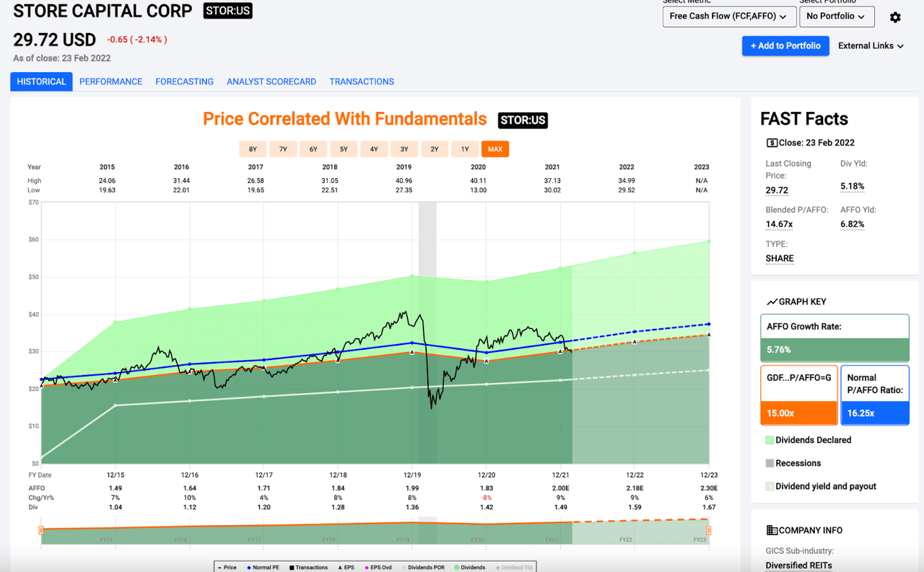Click the As of close date text
Screen dimensions: 924x572
[x=62, y=58]
